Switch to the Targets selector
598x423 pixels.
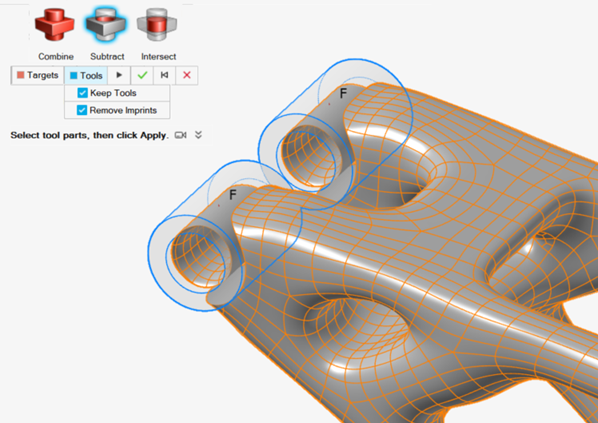click(37, 75)
